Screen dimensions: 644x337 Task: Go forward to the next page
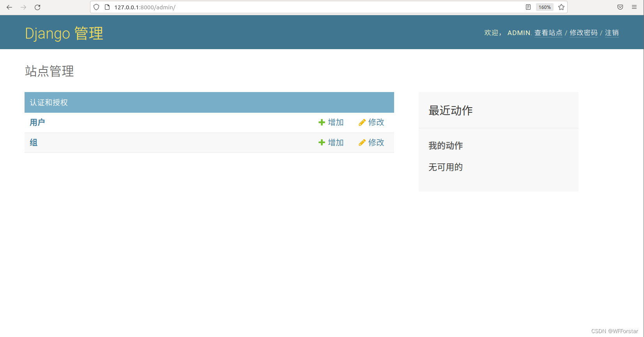coord(23,7)
